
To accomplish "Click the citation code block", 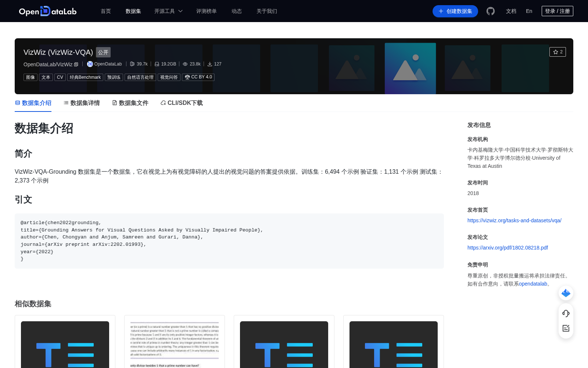I will [x=229, y=241].
